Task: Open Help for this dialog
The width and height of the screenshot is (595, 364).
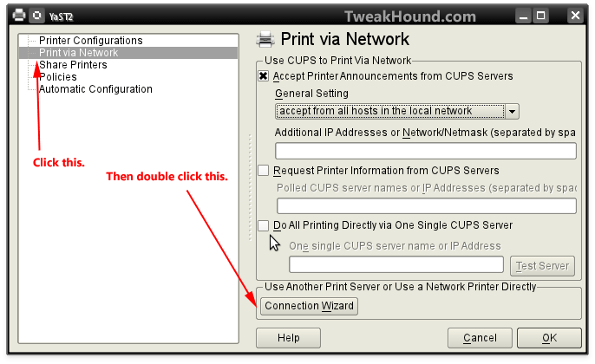Action: tap(288, 338)
